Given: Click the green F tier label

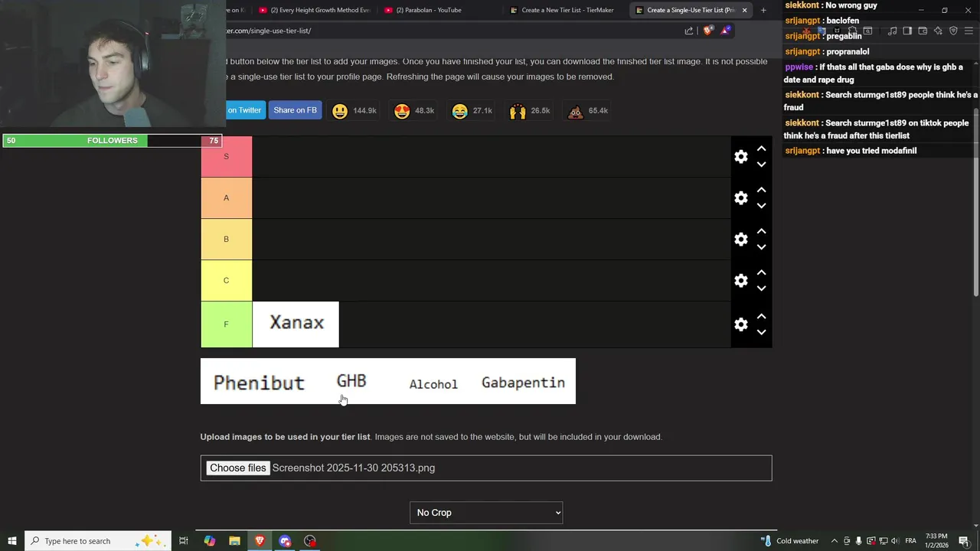Looking at the screenshot, I should tap(226, 324).
